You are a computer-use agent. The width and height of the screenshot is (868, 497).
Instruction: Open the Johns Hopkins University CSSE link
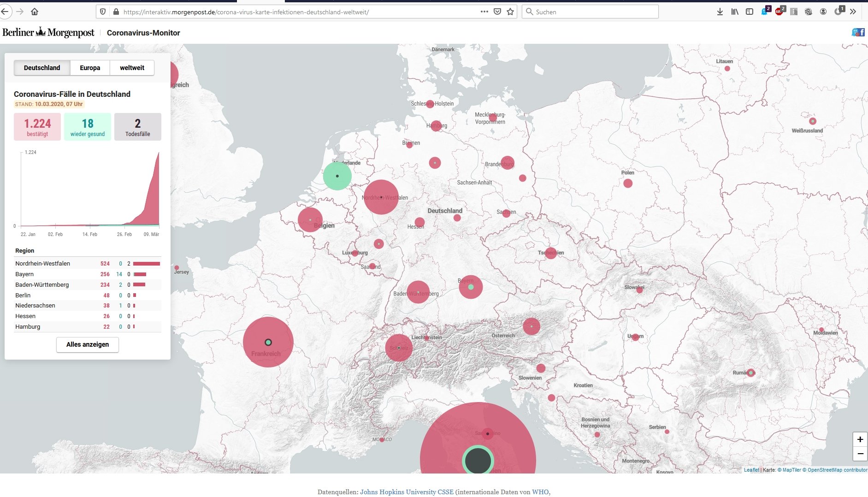(406, 492)
